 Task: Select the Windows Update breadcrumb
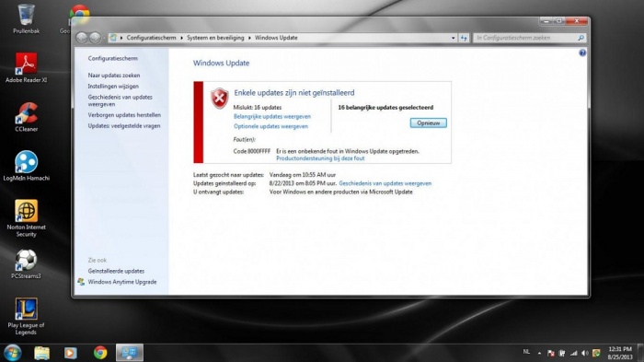tap(276, 38)
